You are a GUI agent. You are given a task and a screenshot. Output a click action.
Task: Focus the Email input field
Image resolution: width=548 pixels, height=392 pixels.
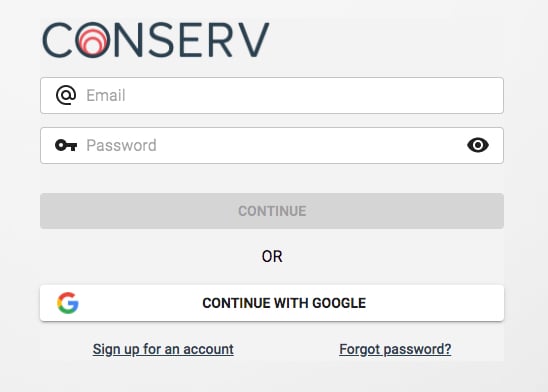click(x=272, y=95)
